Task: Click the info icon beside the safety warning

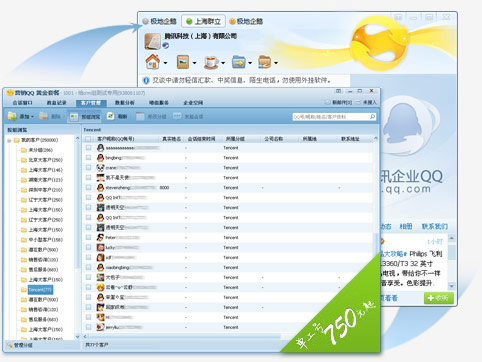Action: coord(146,80)
